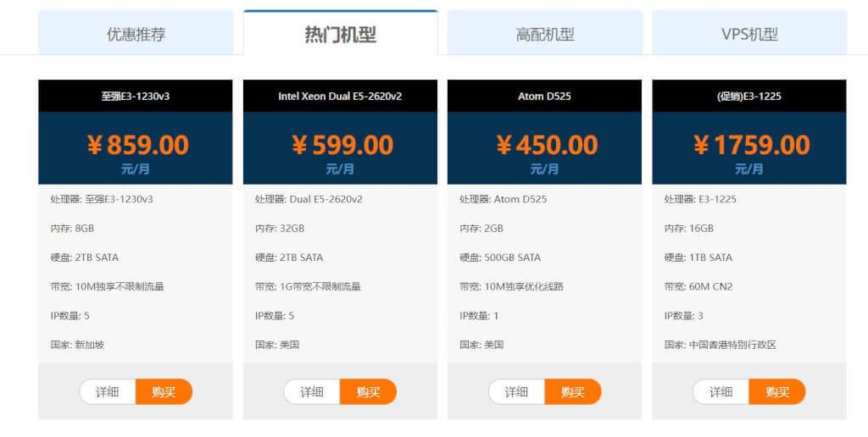Image resolution: width=868 pixels, height=437 pixels.
Task: Select the Atom D525 card header
Action: click(545, 96)
